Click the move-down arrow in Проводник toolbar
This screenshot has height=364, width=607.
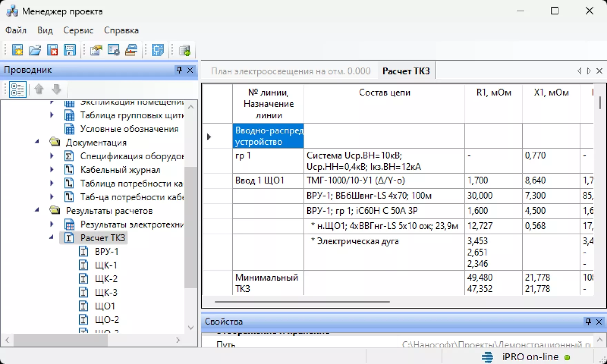[56, 89]
